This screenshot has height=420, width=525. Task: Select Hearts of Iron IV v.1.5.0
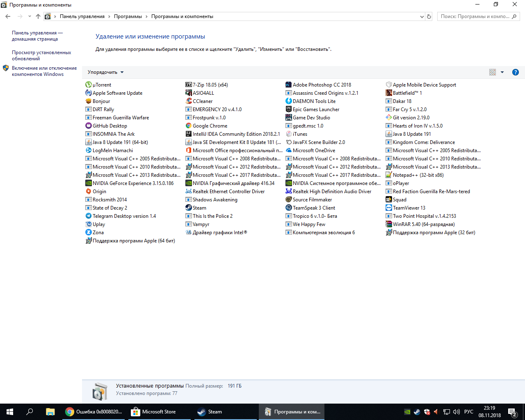pyautogui.click(x=414, y=126)
